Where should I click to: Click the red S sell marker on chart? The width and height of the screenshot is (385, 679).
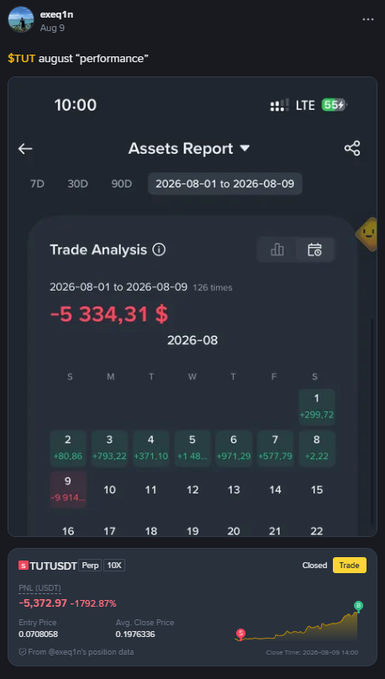pyautogui.click(x=240, y=634)
